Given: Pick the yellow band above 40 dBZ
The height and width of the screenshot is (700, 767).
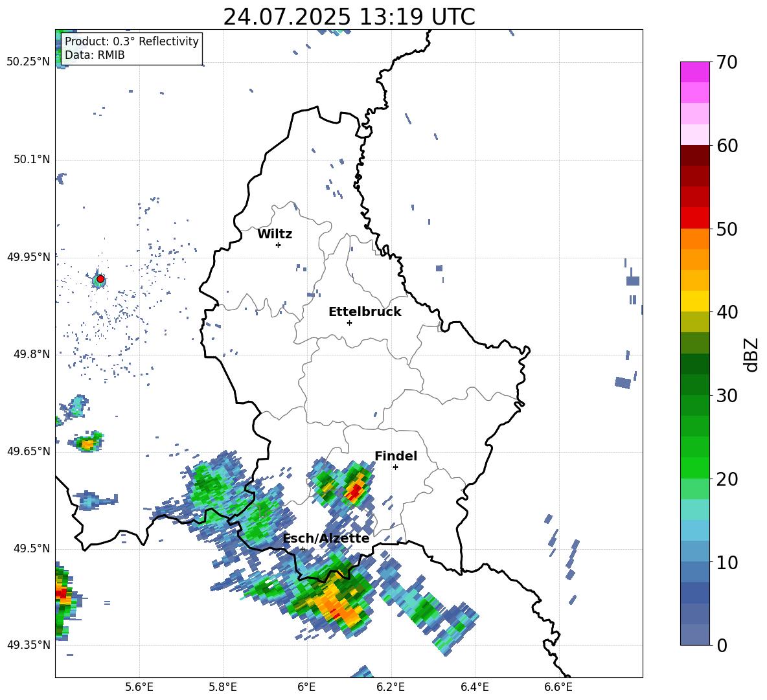Looking at the screenshot, I should 694,301.
